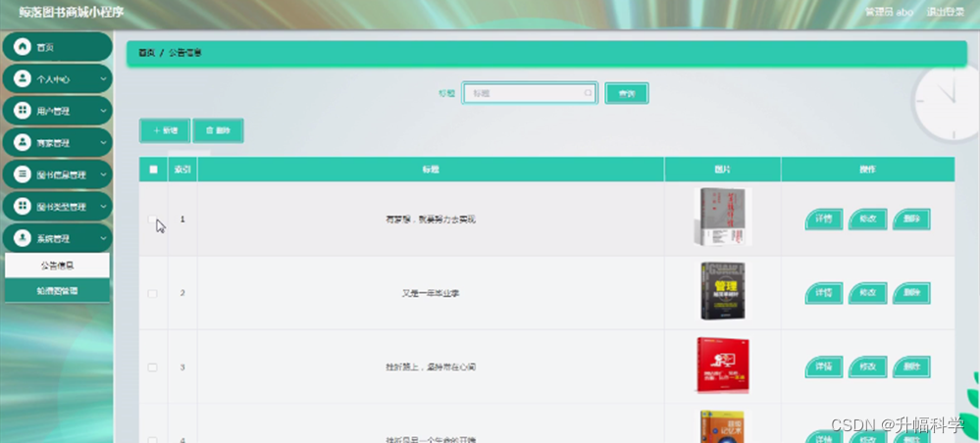Click the magnifier icon in the 标题 search box

pos(589,93)
